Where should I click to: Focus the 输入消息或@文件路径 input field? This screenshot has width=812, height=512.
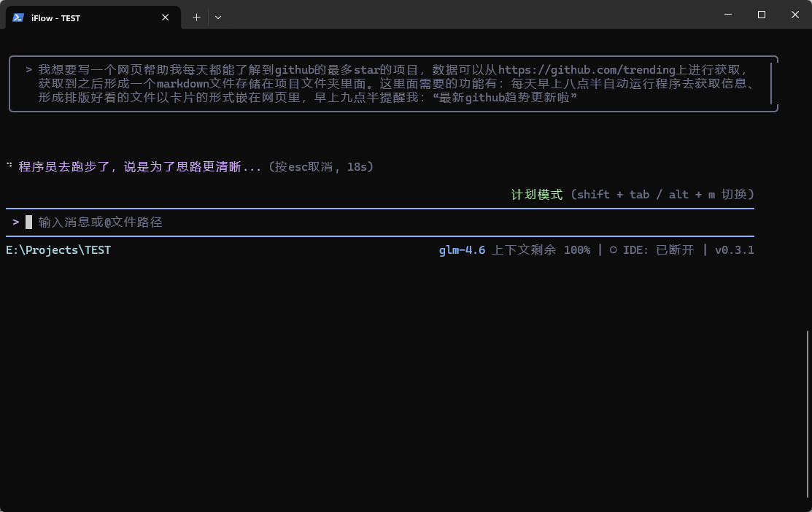tap(100, 222)
